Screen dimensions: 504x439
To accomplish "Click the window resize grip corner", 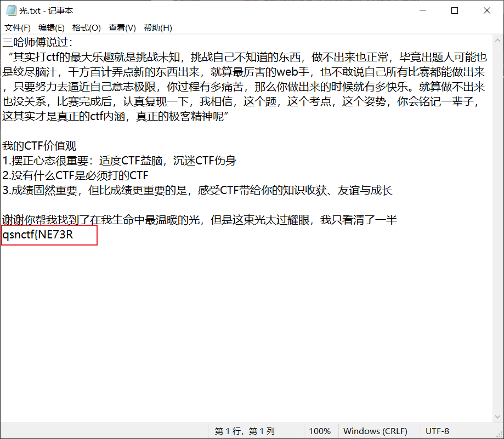I will pyautogui.click(x=500, y=435).
